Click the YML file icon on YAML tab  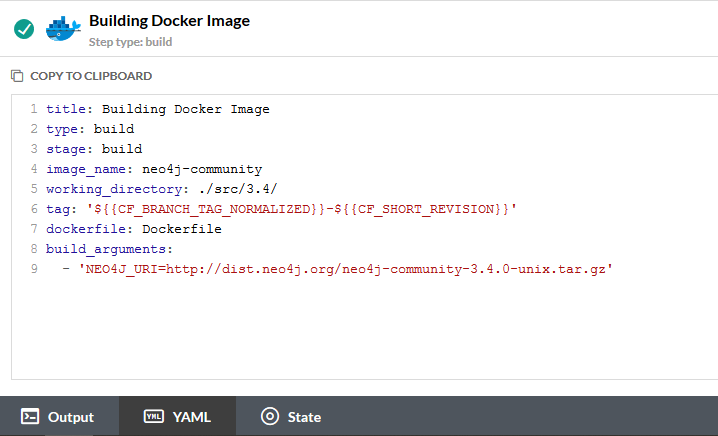pos(154,417)
